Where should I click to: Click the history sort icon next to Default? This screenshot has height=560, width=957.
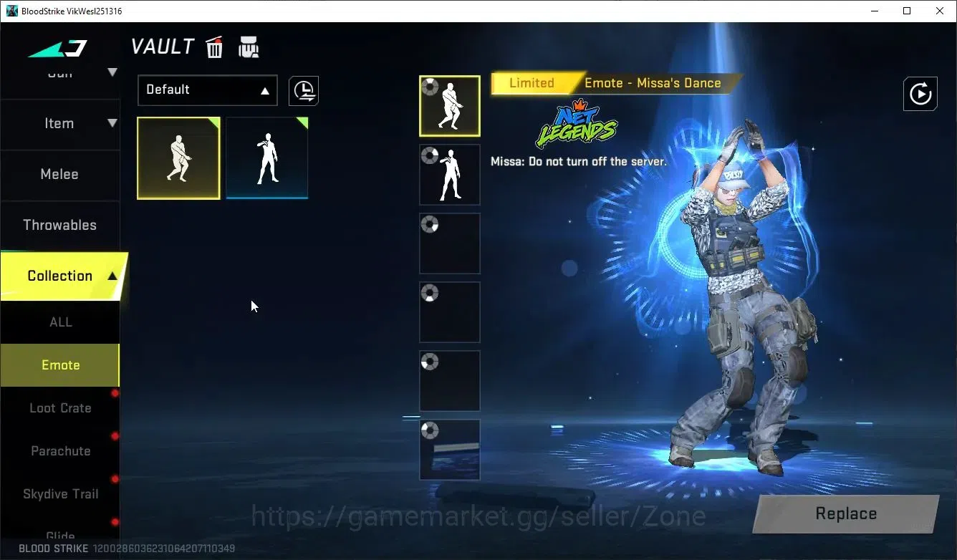pyautogui.click(x=304, y=91)
